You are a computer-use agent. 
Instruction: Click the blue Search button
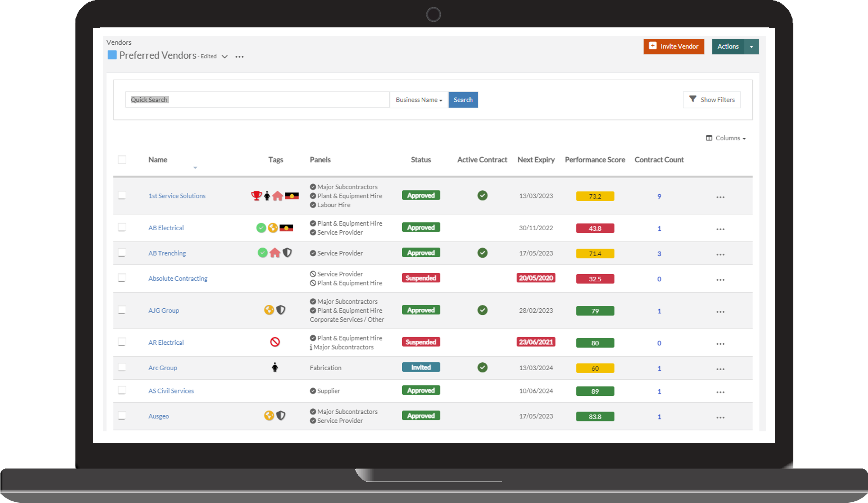463,100
